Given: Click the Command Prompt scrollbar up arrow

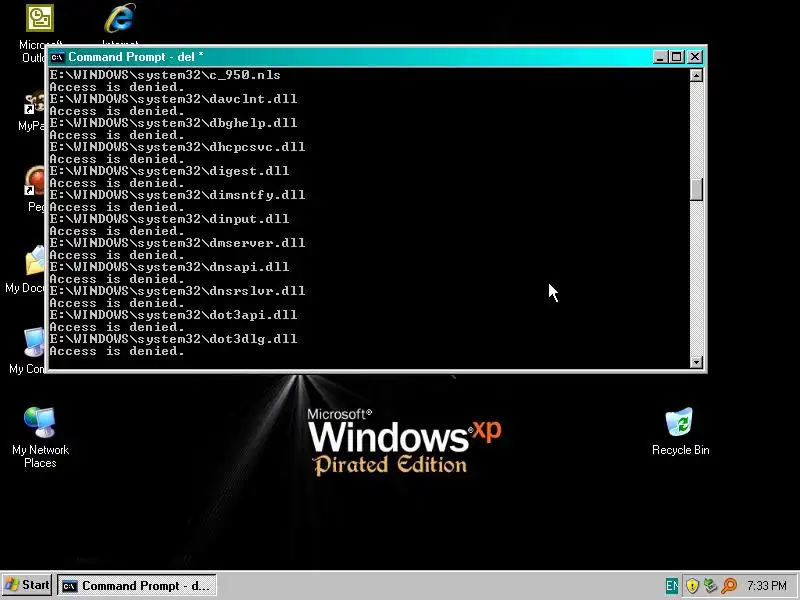Looking at the screenshot, I should [696, 76].
